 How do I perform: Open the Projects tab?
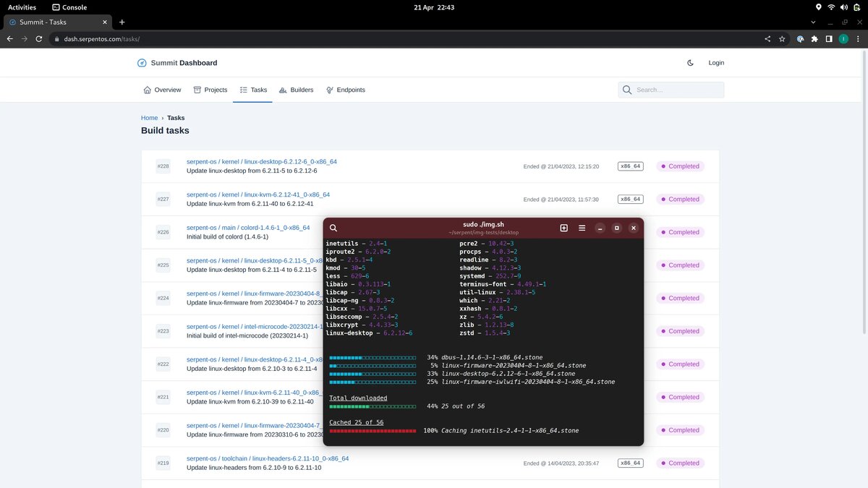pyautogui.click(x=210, y=90)
